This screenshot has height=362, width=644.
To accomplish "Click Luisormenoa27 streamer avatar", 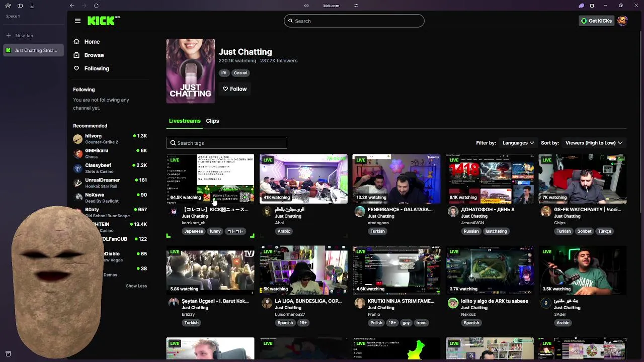I will coord(267,303).
